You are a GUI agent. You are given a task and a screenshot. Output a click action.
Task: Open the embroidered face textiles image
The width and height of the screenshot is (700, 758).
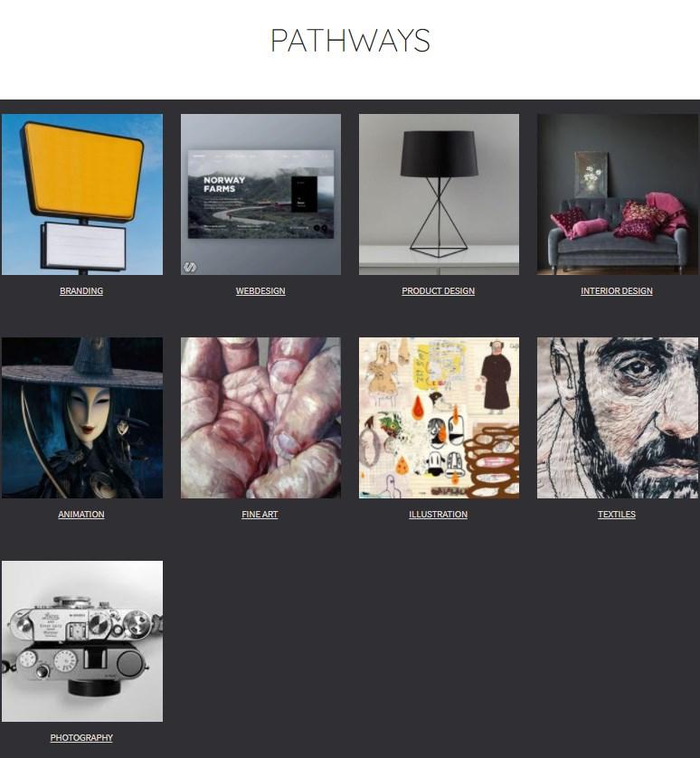(x=618, y=418)
